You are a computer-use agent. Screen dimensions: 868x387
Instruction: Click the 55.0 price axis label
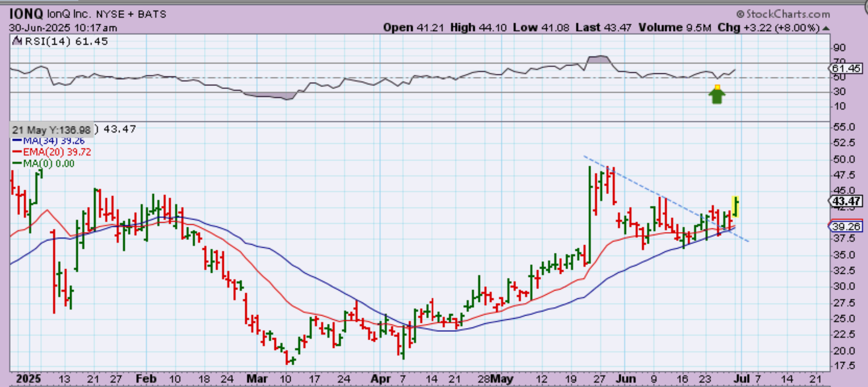pos(844,127)
